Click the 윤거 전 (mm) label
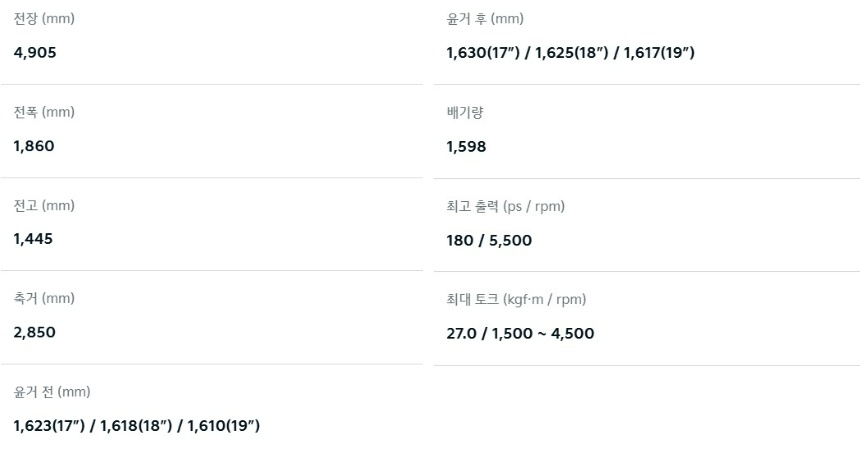 pos(52,391)
